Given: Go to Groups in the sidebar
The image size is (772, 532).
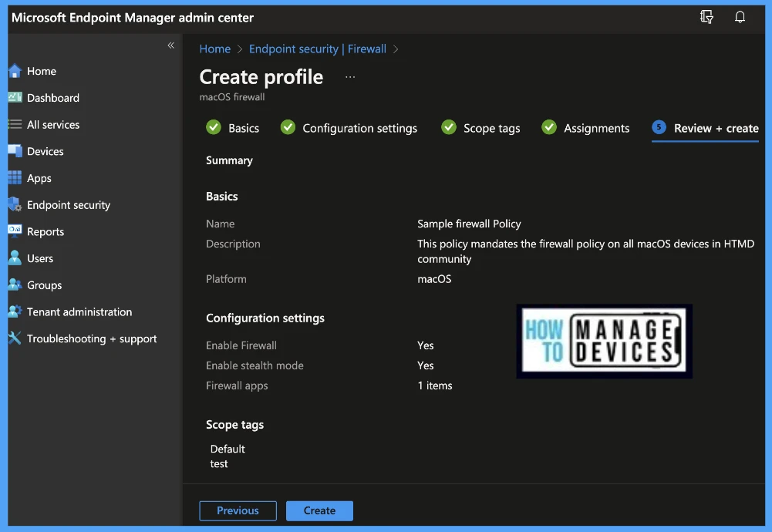Looking at the screenshot, I should pyautogui.click(x=44, y=285).
